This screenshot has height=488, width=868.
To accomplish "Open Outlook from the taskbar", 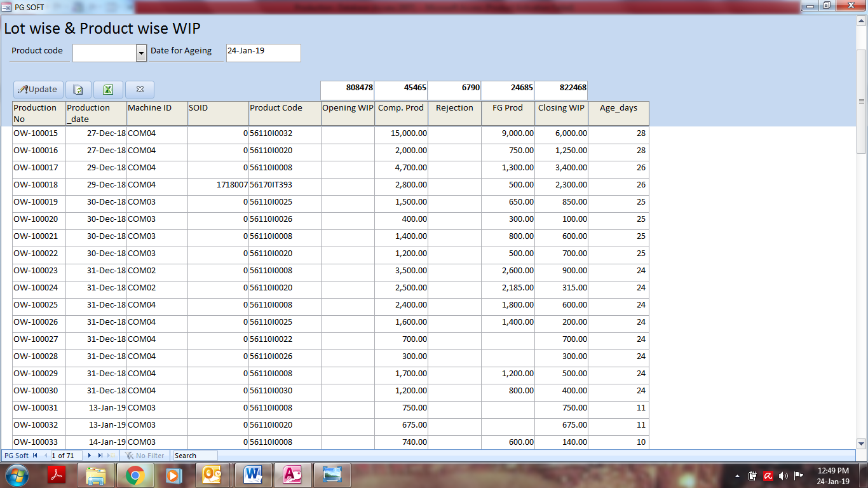I will click(x=212, y=475).
